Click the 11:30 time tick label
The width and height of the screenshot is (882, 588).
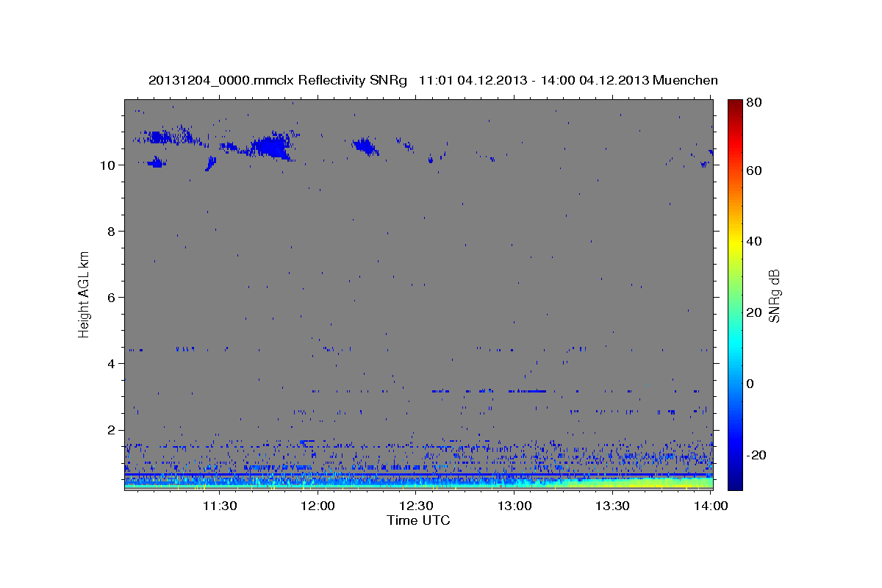[x=220, y=506]
